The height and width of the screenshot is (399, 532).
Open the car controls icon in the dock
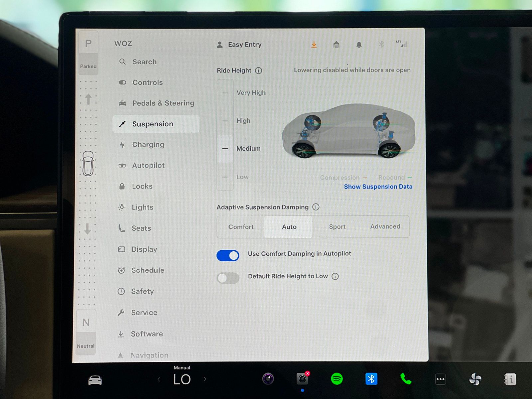pos(95,380)
